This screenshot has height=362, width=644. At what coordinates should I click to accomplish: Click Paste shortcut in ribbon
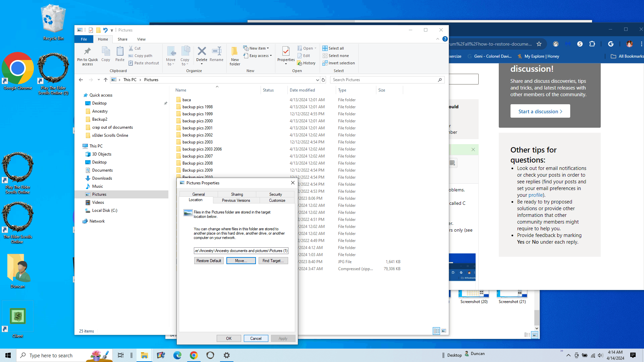tap(144, 63)
